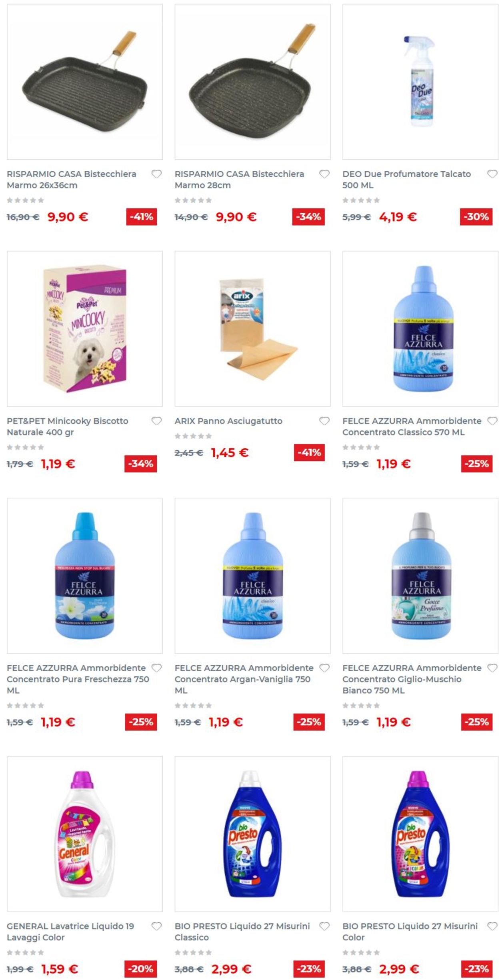Screen dimensions: 500x980
Task: Favorite BIO PRESTO Liquido 27 Misurini Color
Action: click(492, 926)
